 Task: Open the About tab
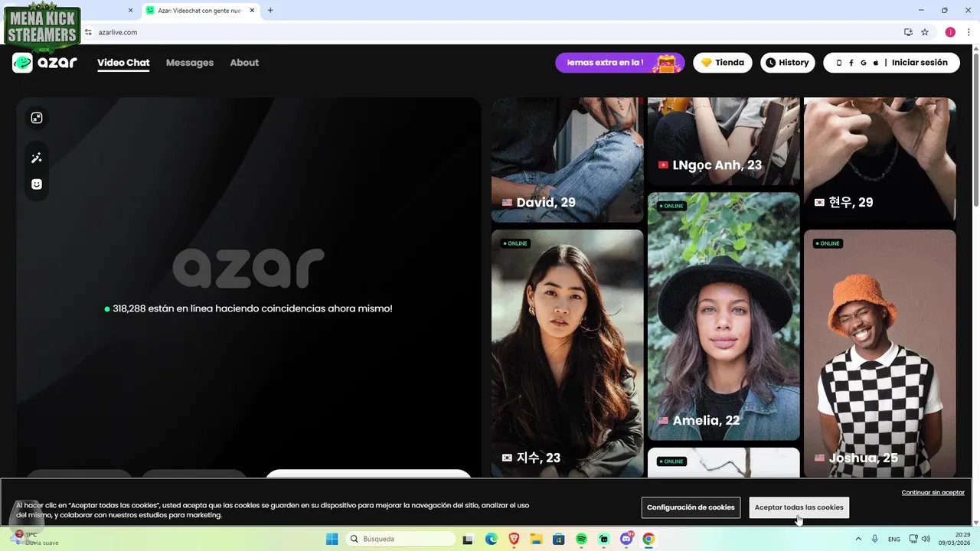tap(244, 63)
